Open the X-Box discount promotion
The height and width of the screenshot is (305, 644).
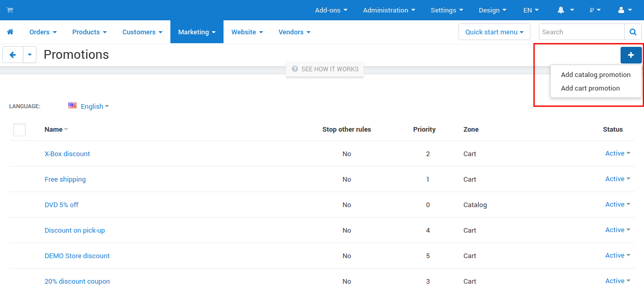tap(67, 154)
